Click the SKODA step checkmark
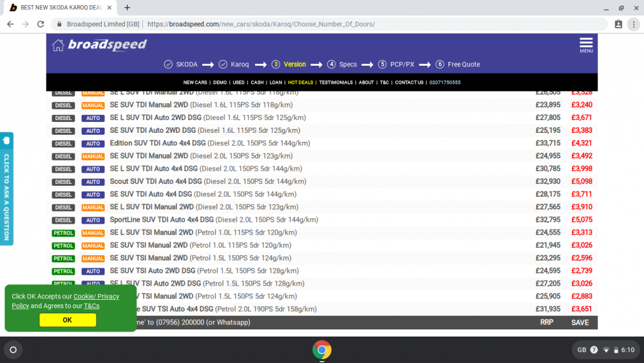Image resolution: width=644 pixels, height=363 pixels. pos(168,64)
